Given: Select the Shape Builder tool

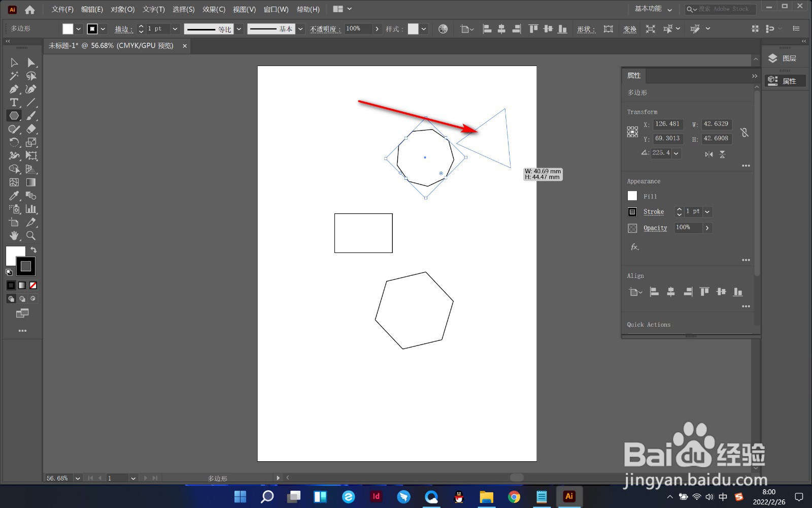Looking at the screenshot, I should pyautogui.click(x=14, y=169).
